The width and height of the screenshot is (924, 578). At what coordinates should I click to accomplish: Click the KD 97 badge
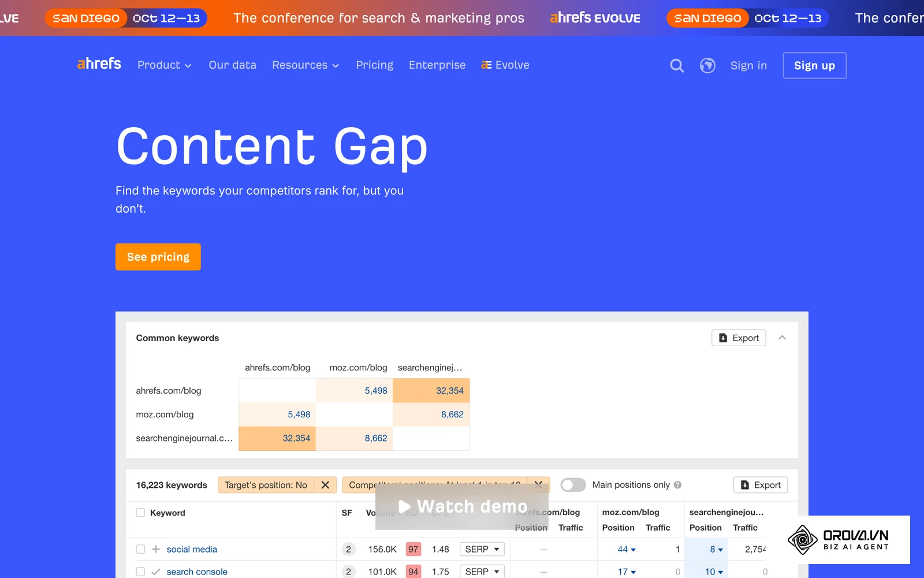pos(413,549)
